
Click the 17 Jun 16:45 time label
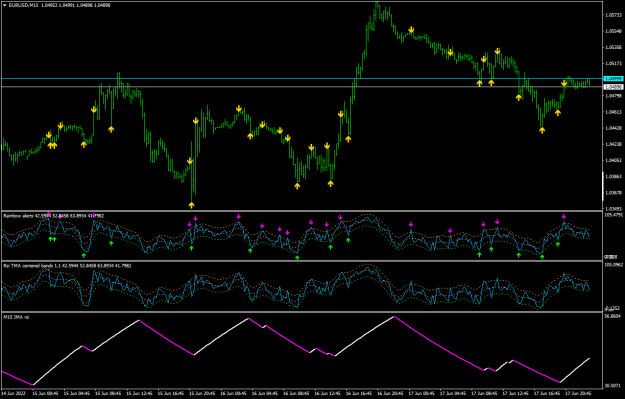click(548, 393)
